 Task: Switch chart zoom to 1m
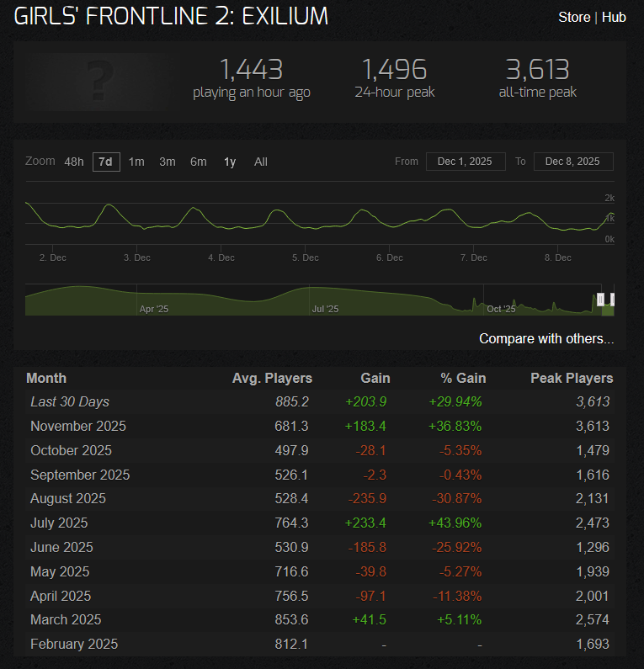(x=136, y=162)
